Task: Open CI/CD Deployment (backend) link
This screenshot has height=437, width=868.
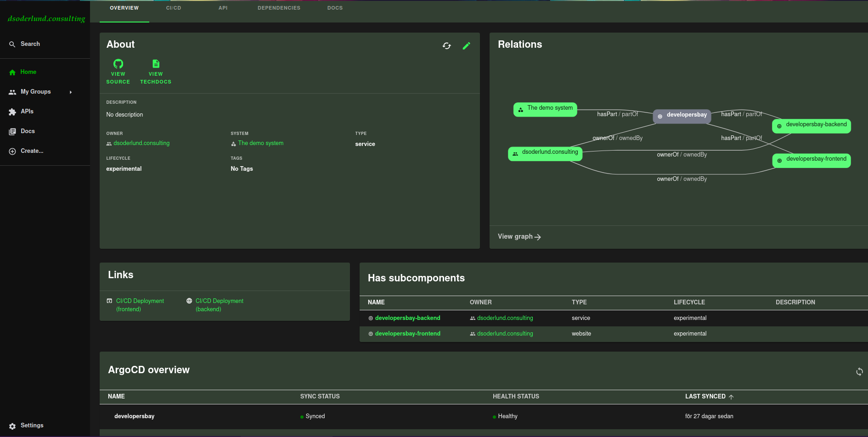Action: tap(220, 305)
